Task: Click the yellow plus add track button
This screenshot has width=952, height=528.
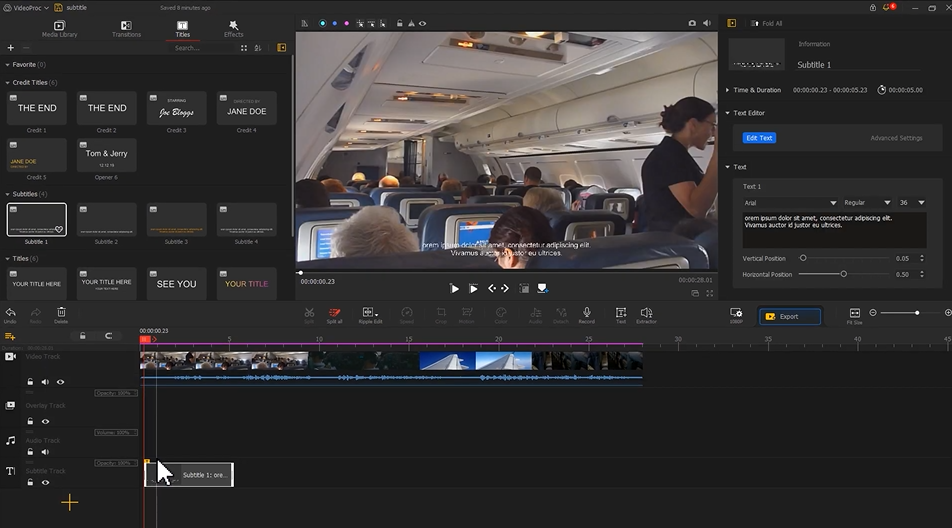Action: pos(69,502)
